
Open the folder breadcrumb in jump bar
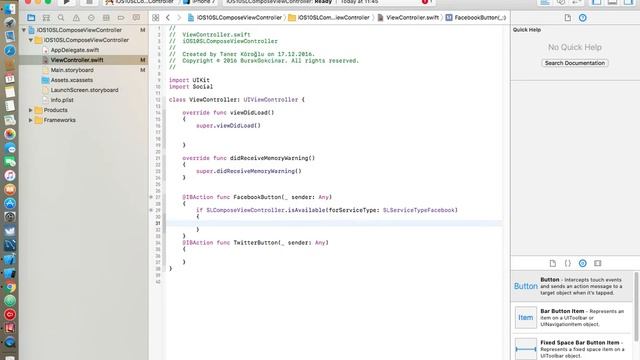[x=329, y=18]
